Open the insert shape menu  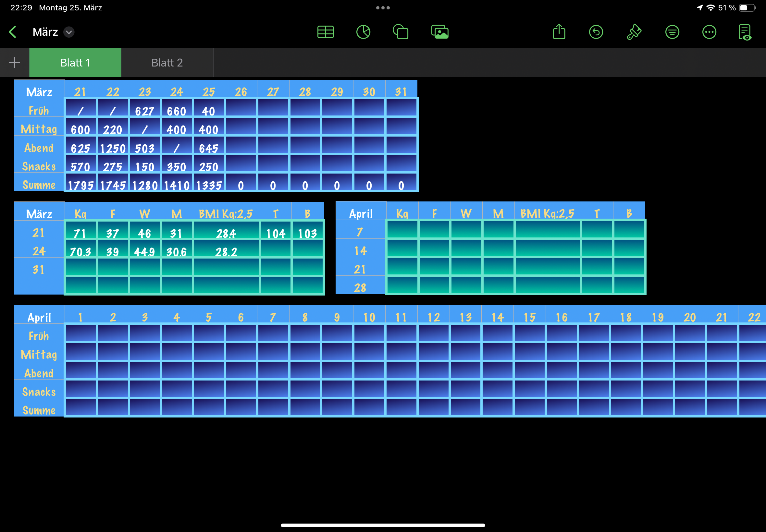(x=401, y=32)
